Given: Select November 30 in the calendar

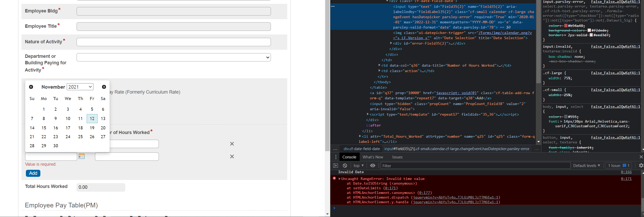Looking at the screenshot, I should 56,146.
